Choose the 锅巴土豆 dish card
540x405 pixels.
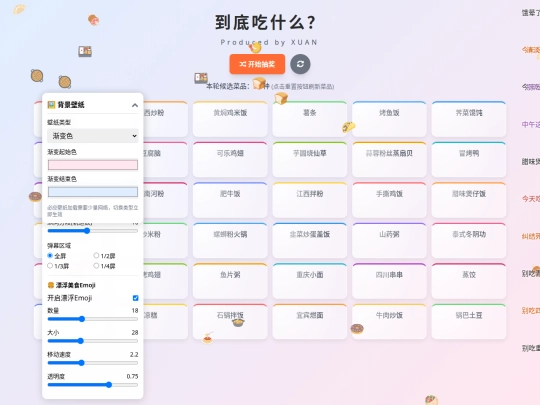pos(469,322)
